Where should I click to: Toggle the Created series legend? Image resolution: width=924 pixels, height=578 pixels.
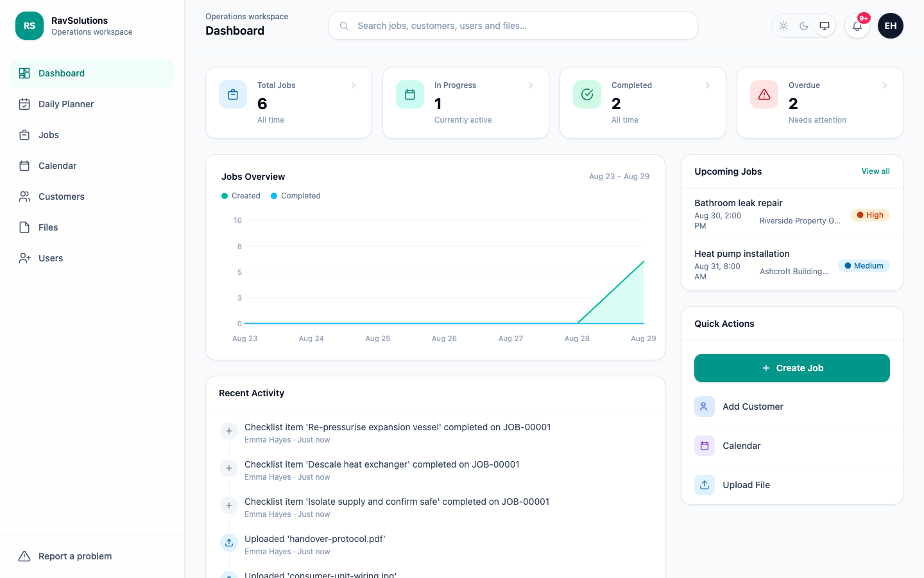click(241, 196)
